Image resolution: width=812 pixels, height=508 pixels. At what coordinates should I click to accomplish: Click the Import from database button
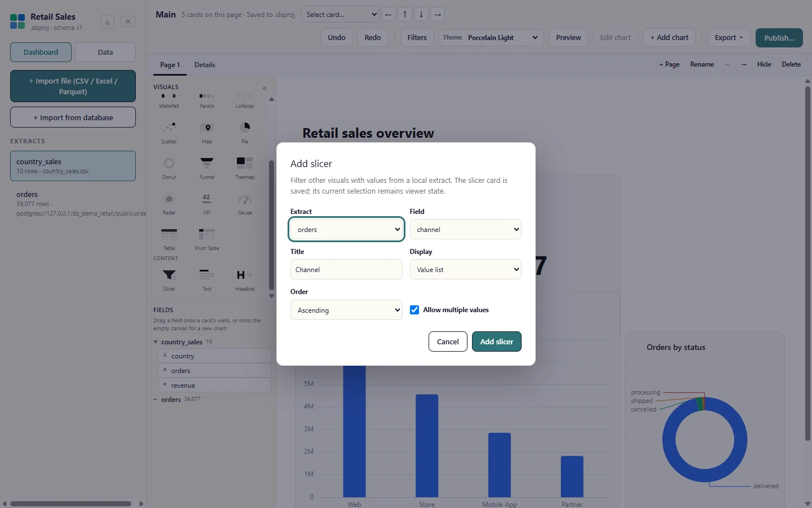(73, 117)
